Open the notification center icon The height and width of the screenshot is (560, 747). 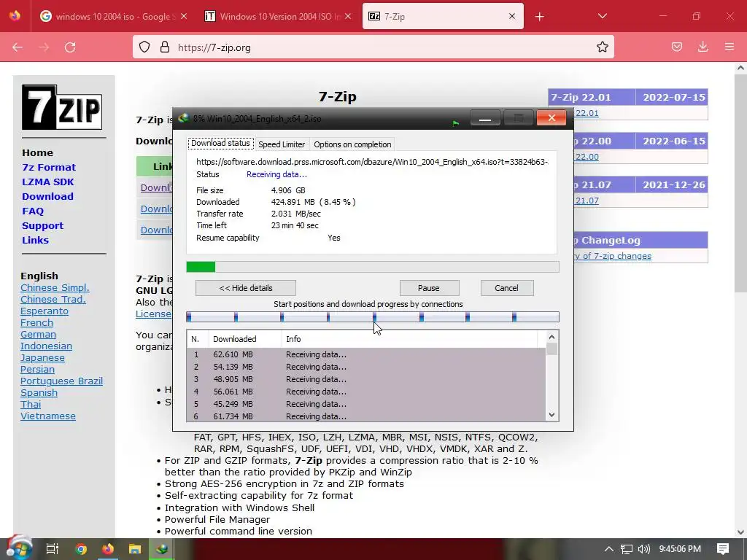[723, 549]
